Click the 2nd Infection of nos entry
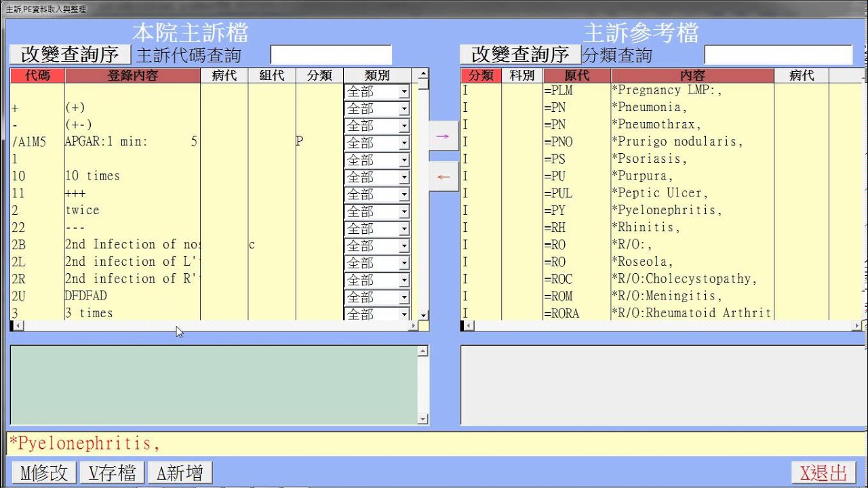868x488 pixels. point(132,245)
